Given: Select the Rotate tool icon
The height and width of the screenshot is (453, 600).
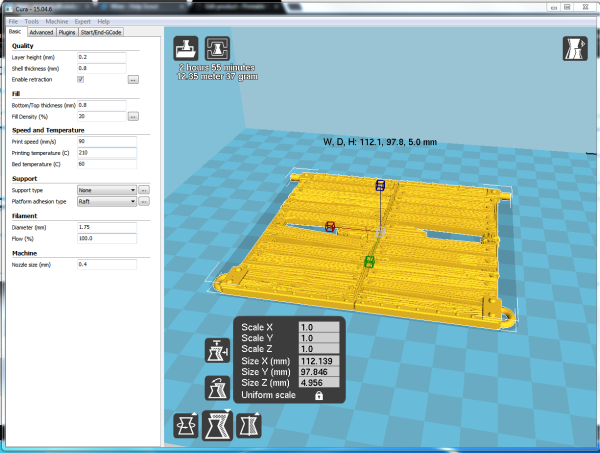Looking at the screenshot, I should [x=186, y=425].
